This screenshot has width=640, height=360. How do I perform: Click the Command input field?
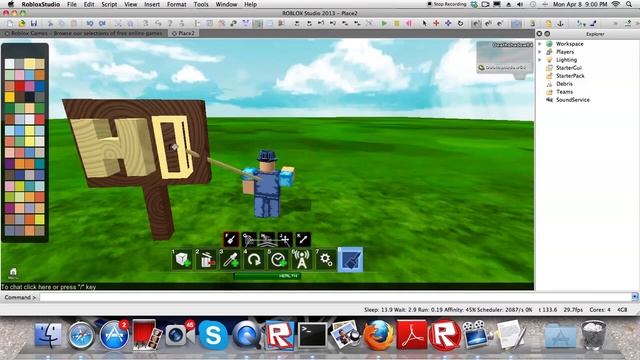tap(335, 297)
